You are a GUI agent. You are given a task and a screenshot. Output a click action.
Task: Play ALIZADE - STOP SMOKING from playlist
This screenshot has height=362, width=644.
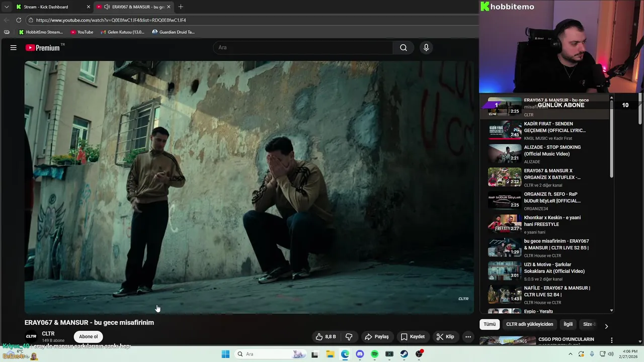pos(546,154)
